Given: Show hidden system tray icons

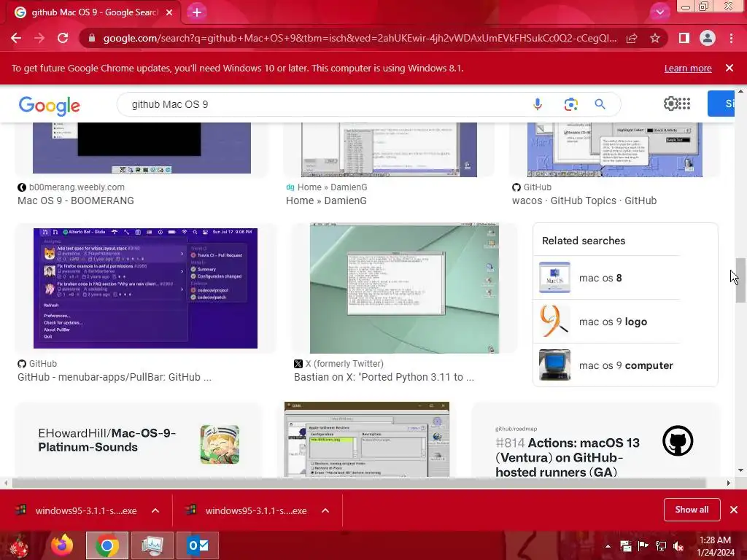Looking at the screenshot, I should coord(608,546).
